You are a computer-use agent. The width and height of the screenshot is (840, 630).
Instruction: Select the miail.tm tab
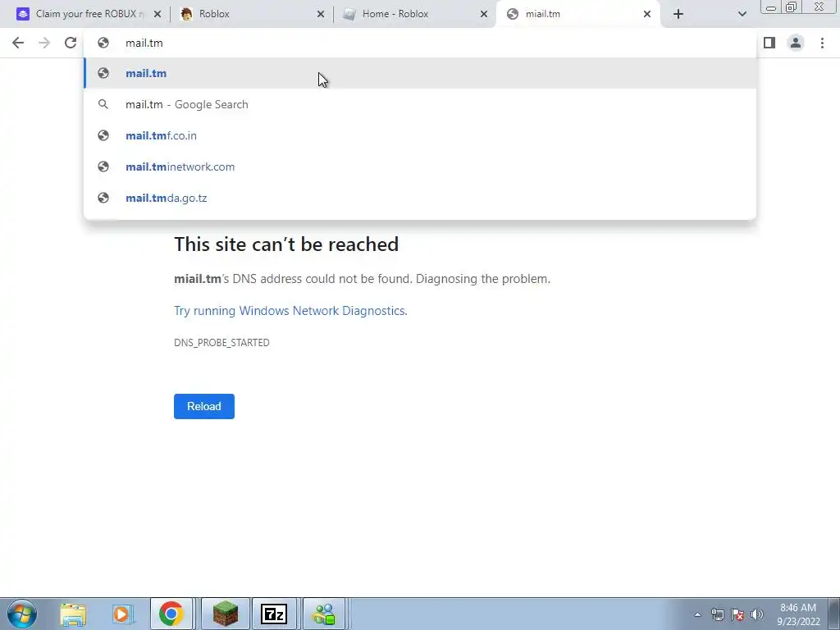point(578,14)
